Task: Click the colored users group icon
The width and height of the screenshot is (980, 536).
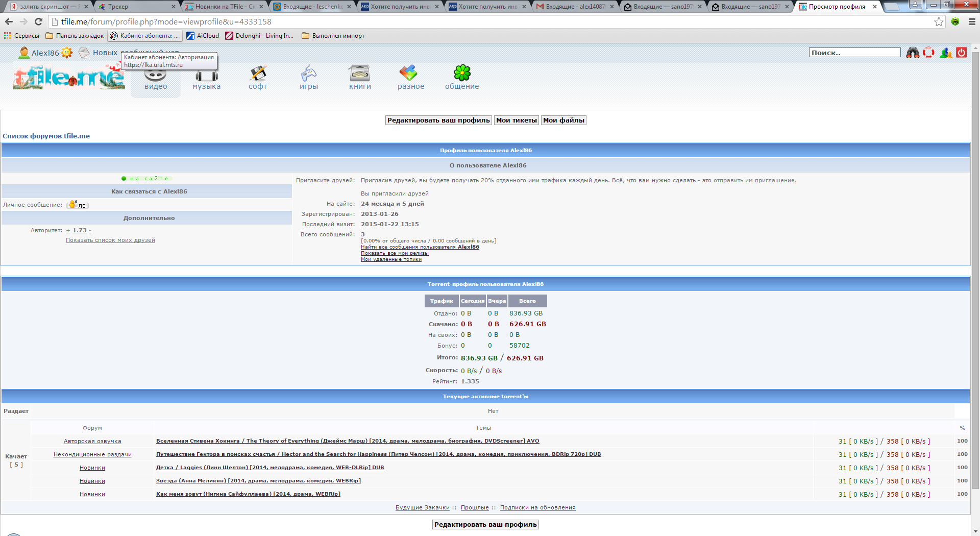Action: [945, 53]
